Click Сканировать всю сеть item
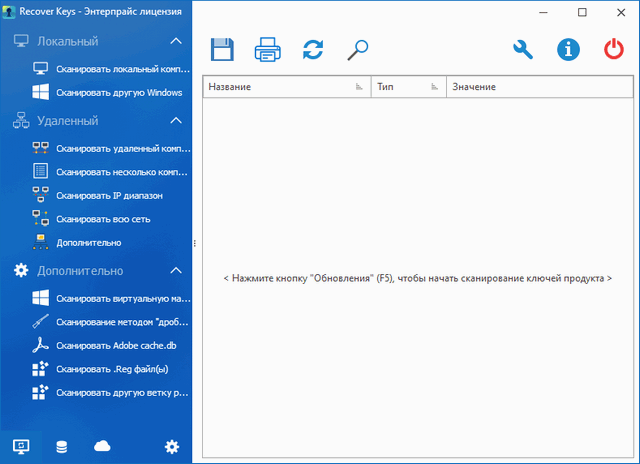Viewport: 640px width, 464px height. click(102, 219)
